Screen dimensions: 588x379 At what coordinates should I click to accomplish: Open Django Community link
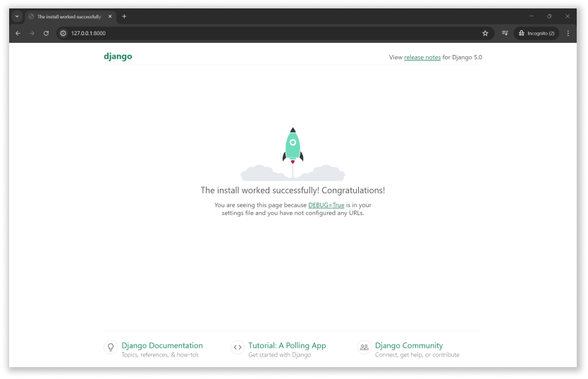click(409, 345)
